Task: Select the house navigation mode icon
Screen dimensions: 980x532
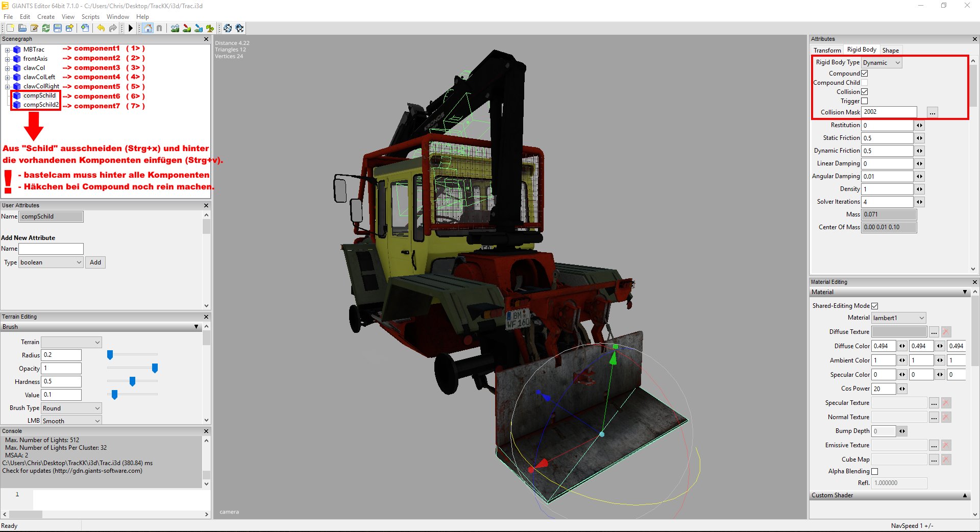Action: (148, 28)
